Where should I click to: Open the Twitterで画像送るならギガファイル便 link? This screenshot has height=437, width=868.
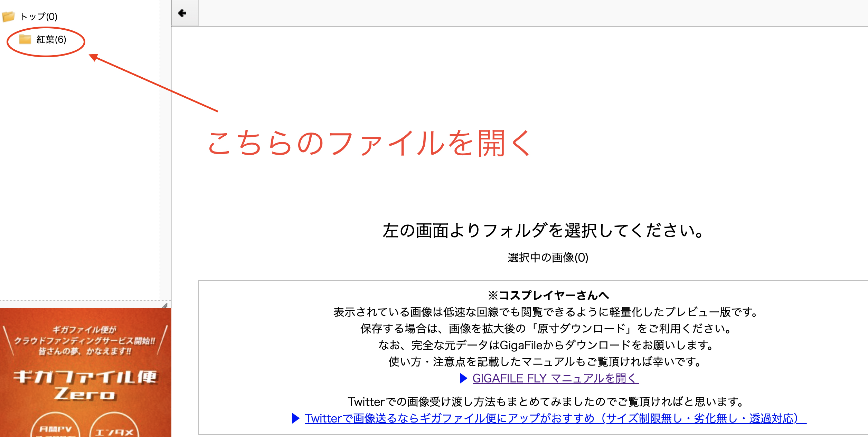click(556, 418)
